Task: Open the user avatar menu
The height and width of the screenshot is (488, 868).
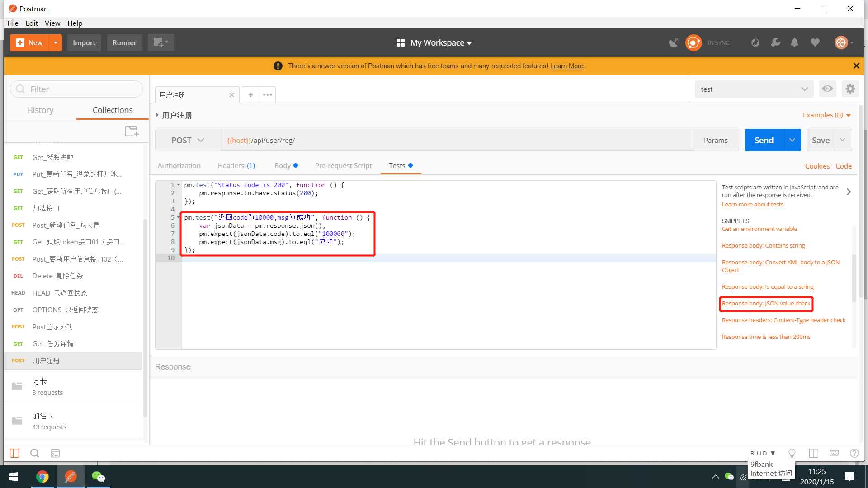Action: pos(844,43)
